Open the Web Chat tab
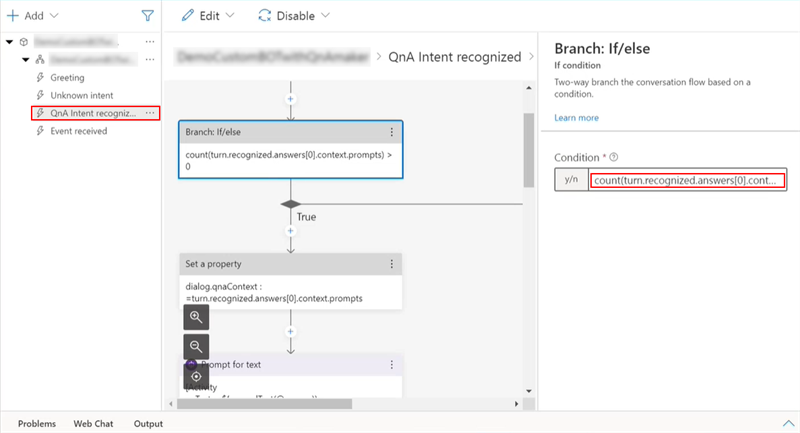The image size is (800, 433). [x=93, y=423]
